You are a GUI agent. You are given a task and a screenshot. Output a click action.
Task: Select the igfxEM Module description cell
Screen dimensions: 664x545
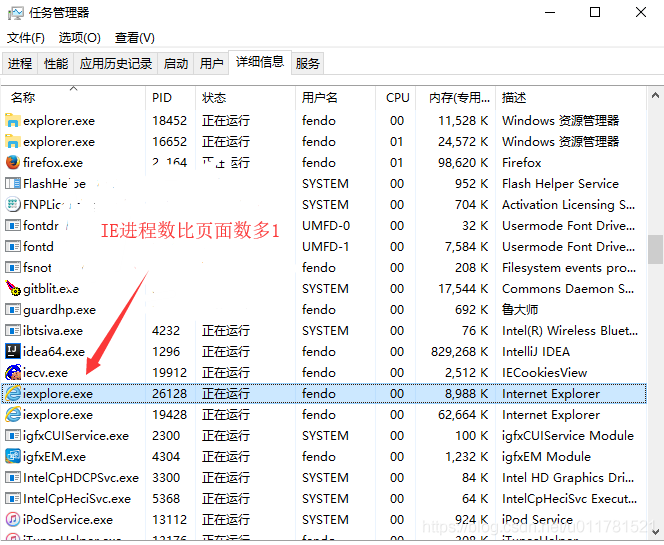(546, 456)
